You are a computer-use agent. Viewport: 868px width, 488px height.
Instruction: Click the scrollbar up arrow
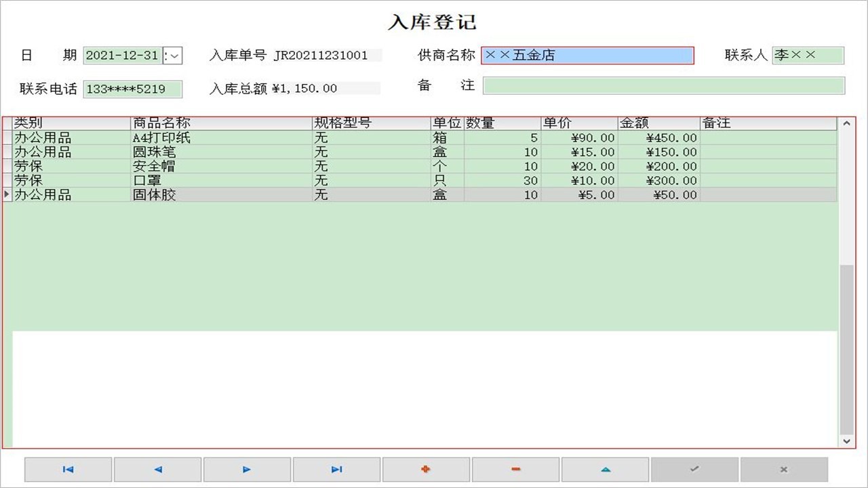click(x=846, y=124)
